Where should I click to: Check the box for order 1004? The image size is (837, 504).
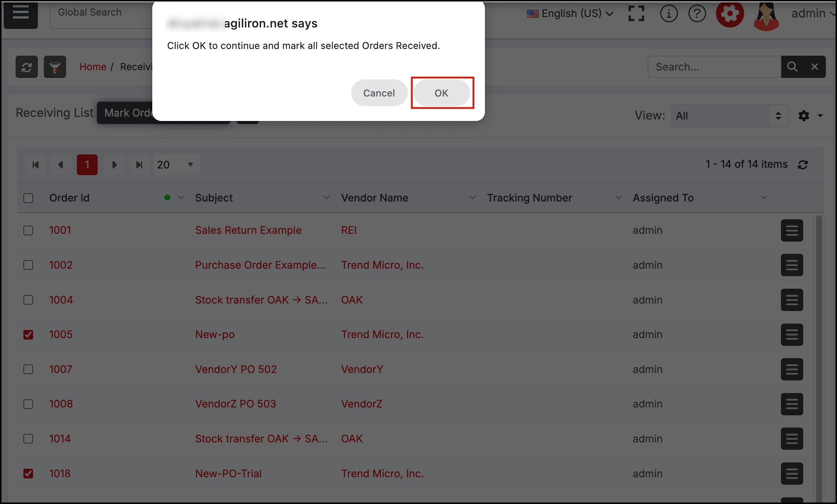(x=28, y=300)
